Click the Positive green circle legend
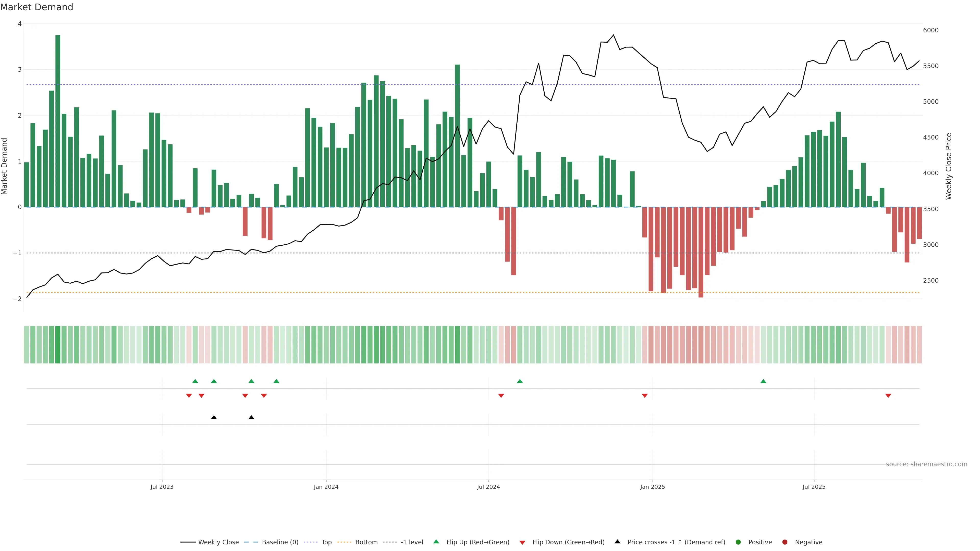Image resolution: width=980 pixels, height=551 pixels. tap(738, 542)
